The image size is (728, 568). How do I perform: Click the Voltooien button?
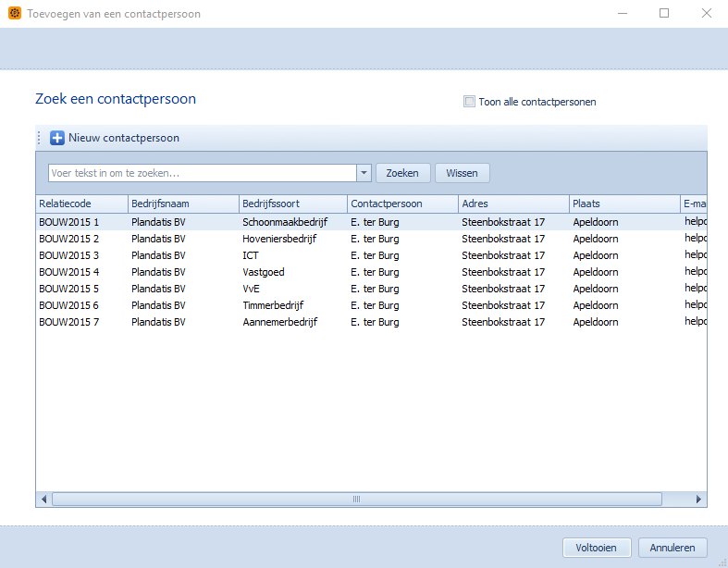[x=596, y=548]
